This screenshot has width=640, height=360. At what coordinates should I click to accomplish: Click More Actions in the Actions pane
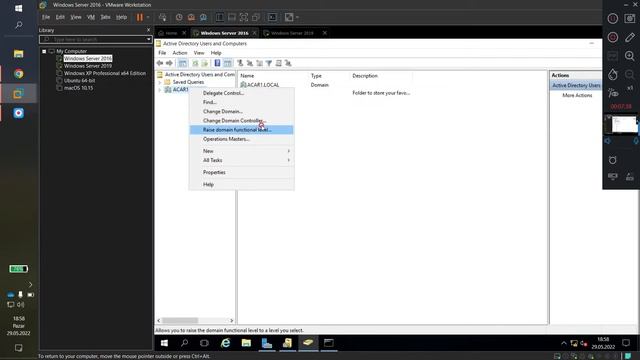[x=577, y=96]
